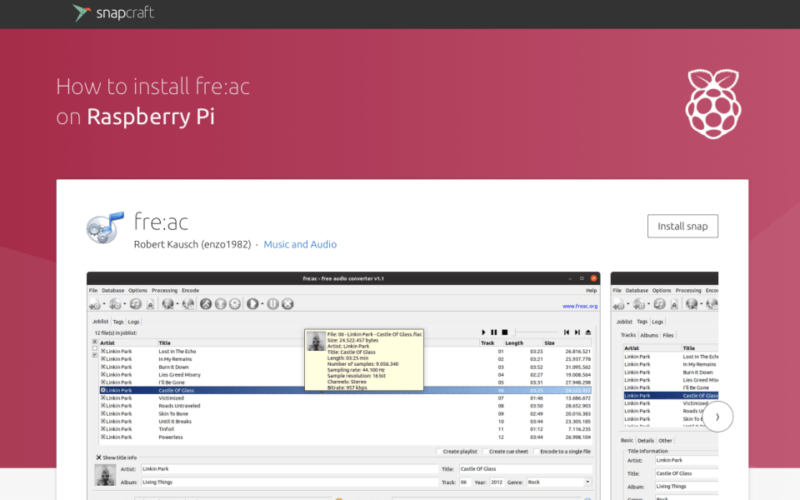
Task: Open add files dropdown arrow in second screenshot
Action: [628, 304]
